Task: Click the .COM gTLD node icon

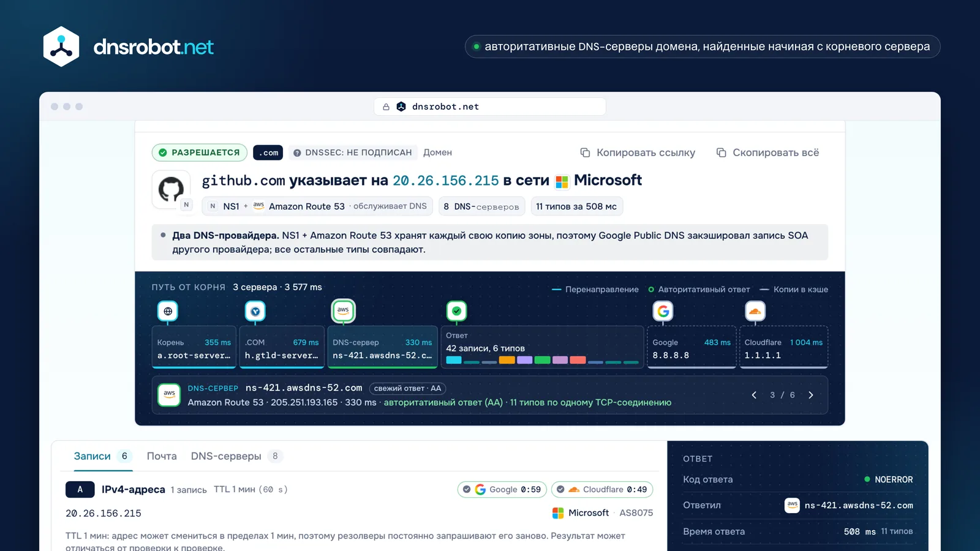Action: tap(255, 311)
